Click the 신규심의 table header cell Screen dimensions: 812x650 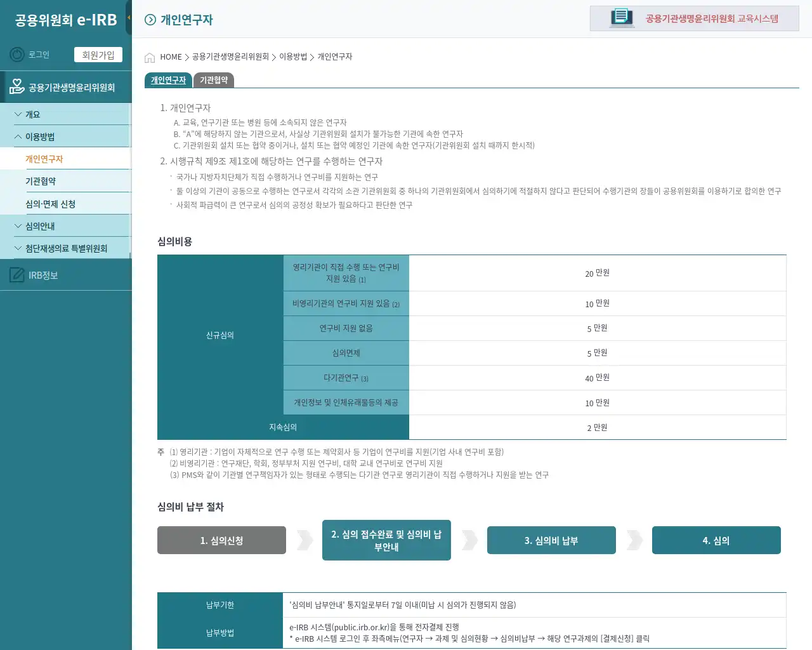tap(220, 335)
